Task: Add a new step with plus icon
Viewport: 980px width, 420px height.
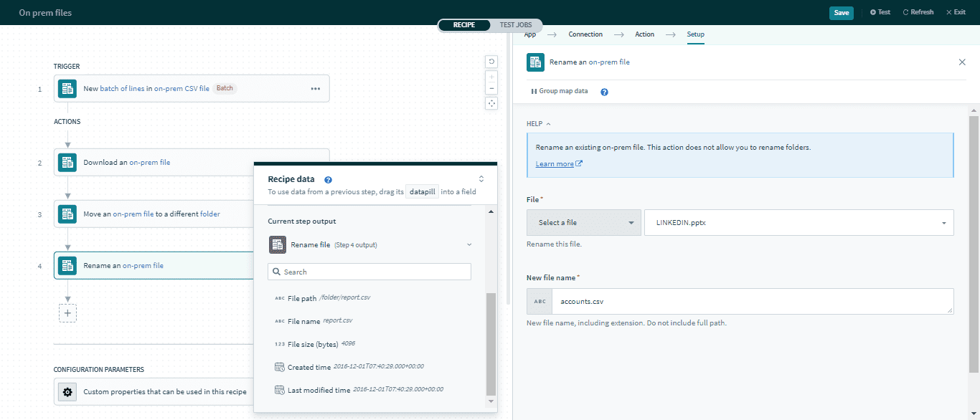Action: point(67,313)
